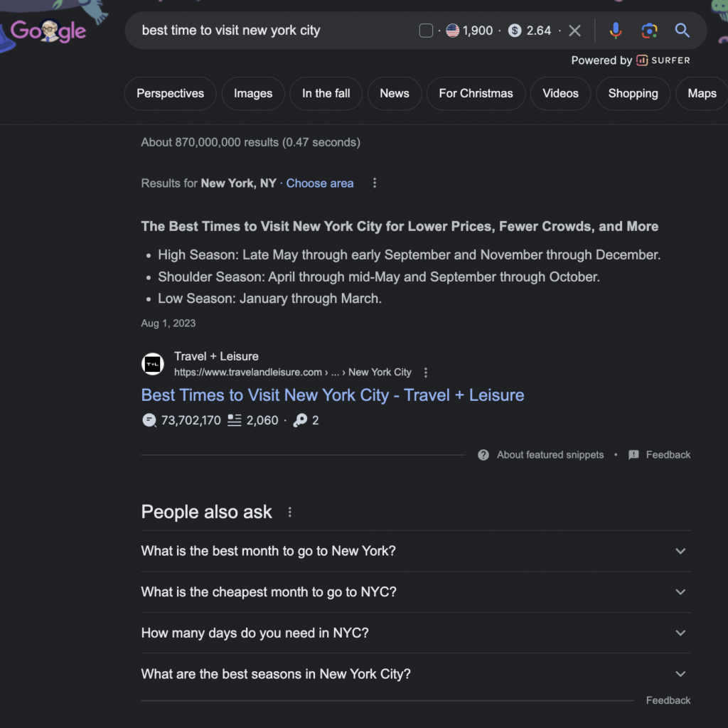Open Best Times to Visit New York City result
The height and width of the screenshot is (728, 728).
(332, 395)
